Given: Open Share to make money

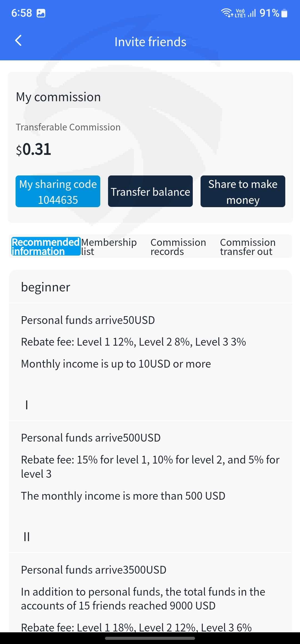Looking at the screenshot, I should pyautogui.click(x=243, y=191).
